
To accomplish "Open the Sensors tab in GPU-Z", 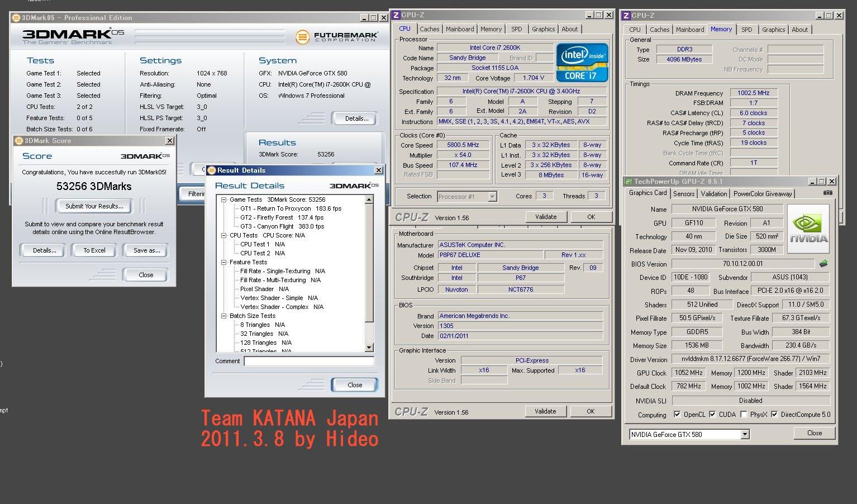I will point(684,194).
